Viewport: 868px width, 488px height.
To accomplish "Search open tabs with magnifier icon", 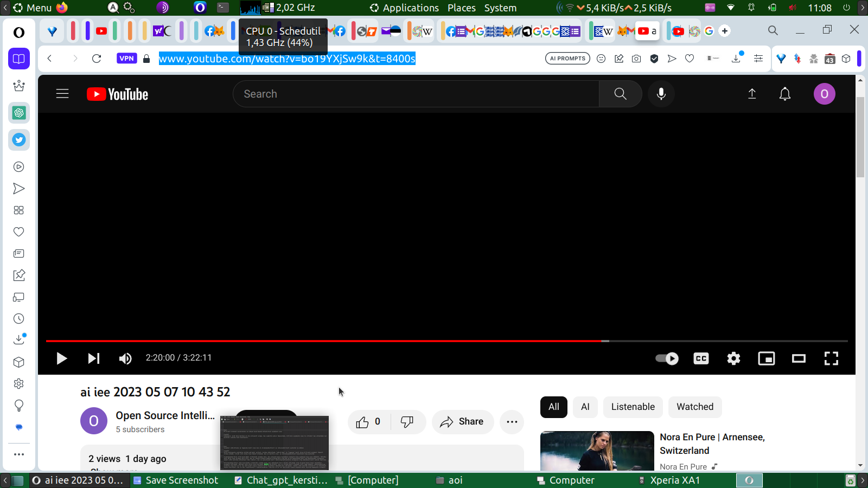I will (x=773, y=31).
